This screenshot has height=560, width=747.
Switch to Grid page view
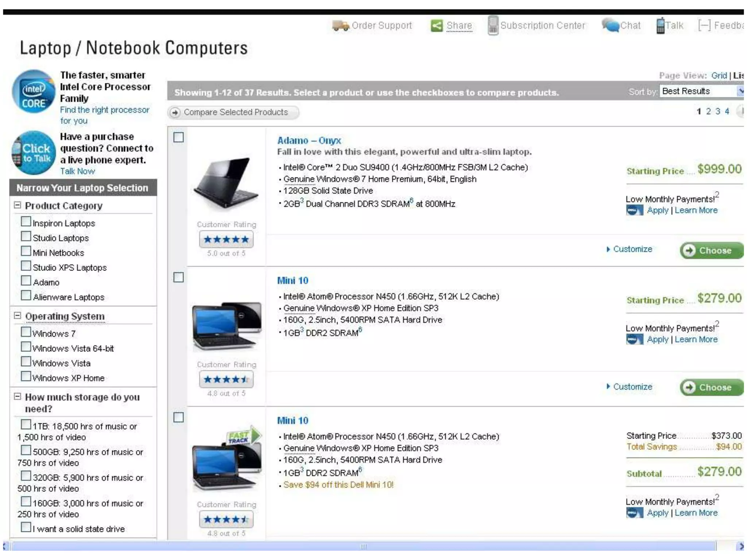(719, 75)
